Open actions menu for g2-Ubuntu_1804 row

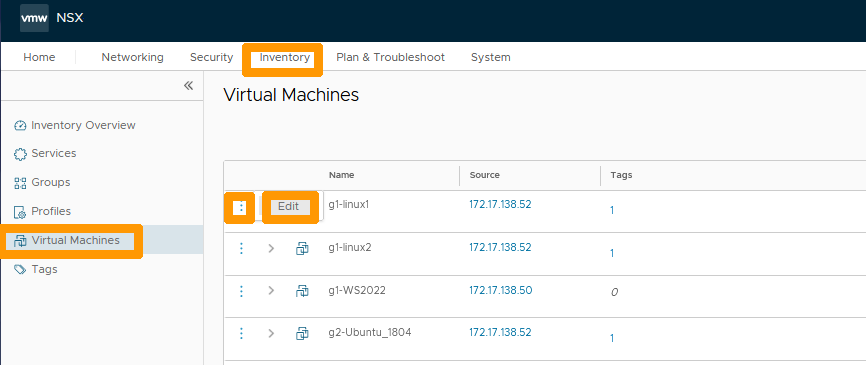(x=241, y=333)
